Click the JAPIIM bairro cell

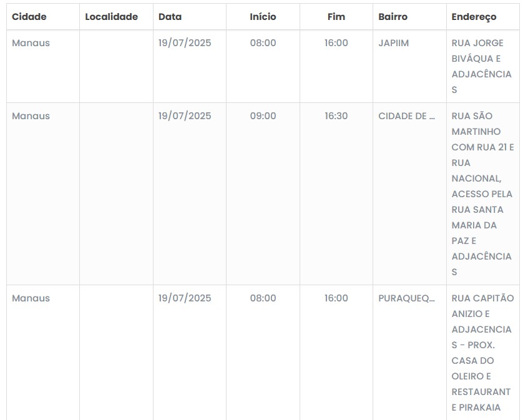(394, 43)
